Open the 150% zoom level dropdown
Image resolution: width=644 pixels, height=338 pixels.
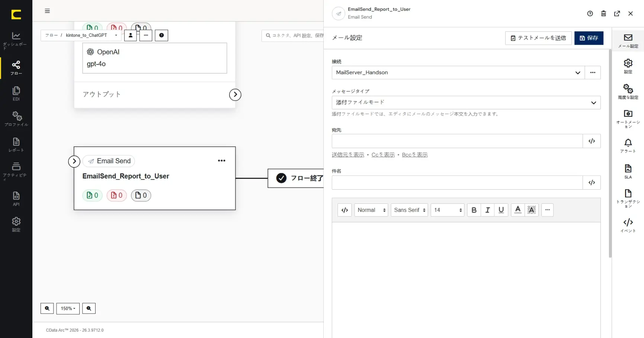68,308
